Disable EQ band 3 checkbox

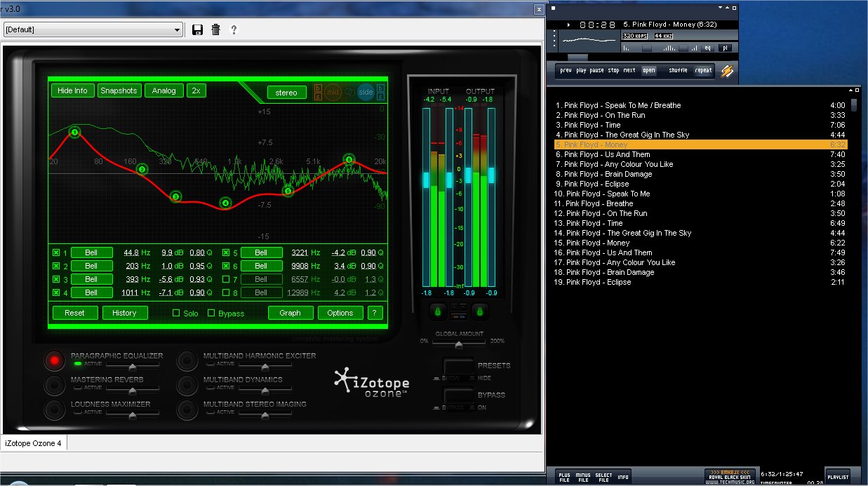[56, 279]
